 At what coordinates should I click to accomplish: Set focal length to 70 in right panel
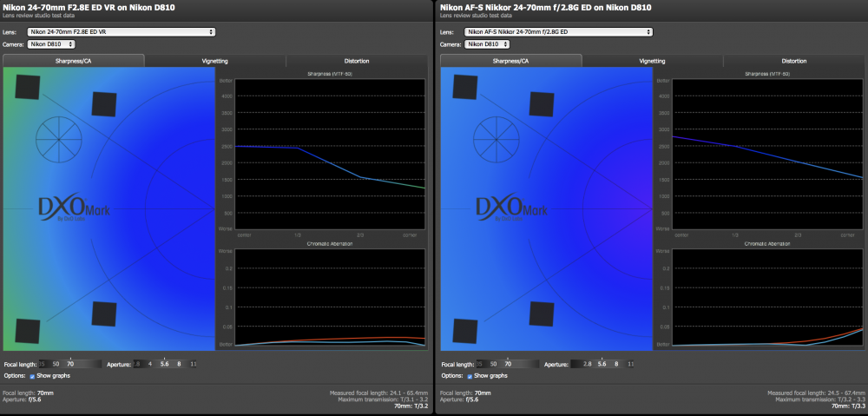[x=508, y=365]
